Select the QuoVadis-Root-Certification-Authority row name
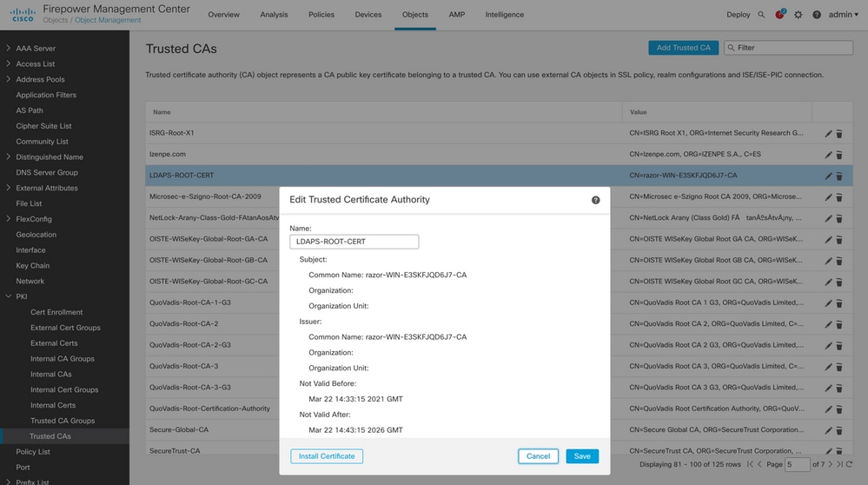This screenshot has width=868, height=485. (209, 409)
